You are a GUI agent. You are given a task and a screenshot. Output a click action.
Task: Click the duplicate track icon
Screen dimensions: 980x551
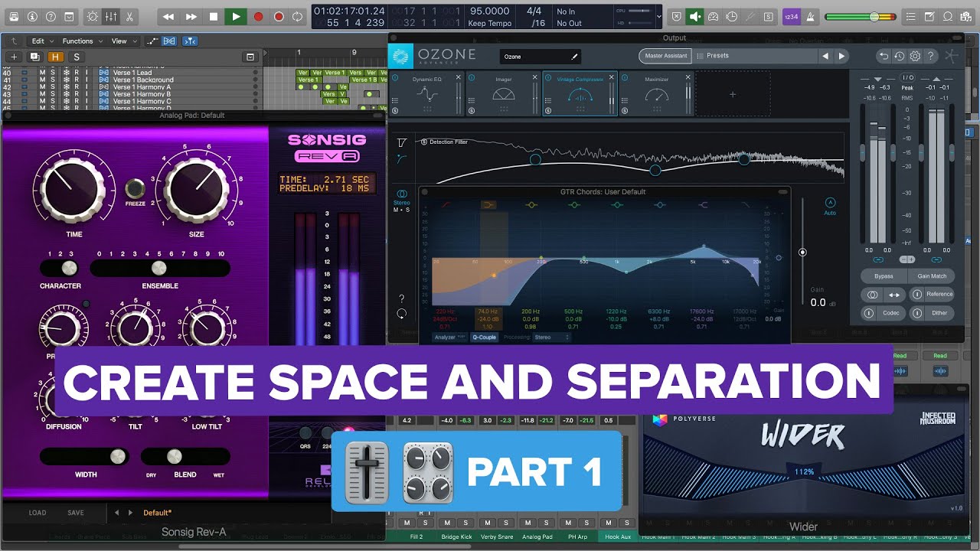pyautogui.click(x=34, y=57)
